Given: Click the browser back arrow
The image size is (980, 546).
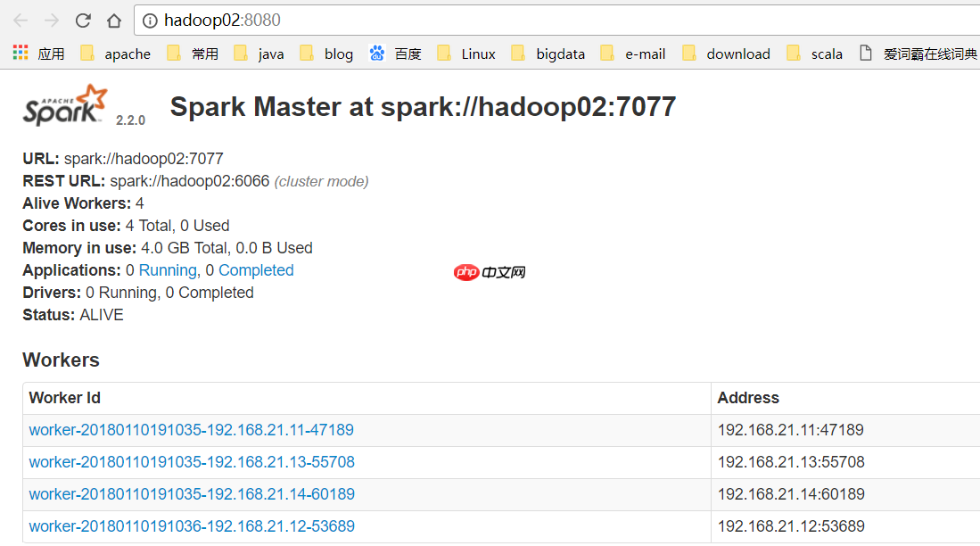Looking at the screenshot, I should point(20,20).
